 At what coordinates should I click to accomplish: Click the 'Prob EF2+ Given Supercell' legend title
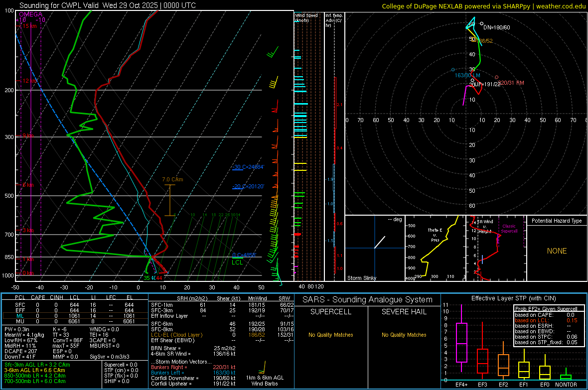pos(546,309)
